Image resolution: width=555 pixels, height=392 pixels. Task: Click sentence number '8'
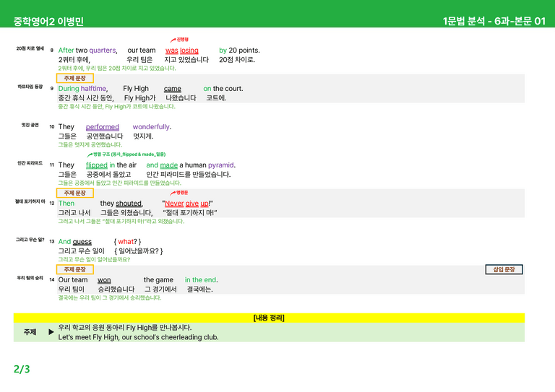click(52, 51)
